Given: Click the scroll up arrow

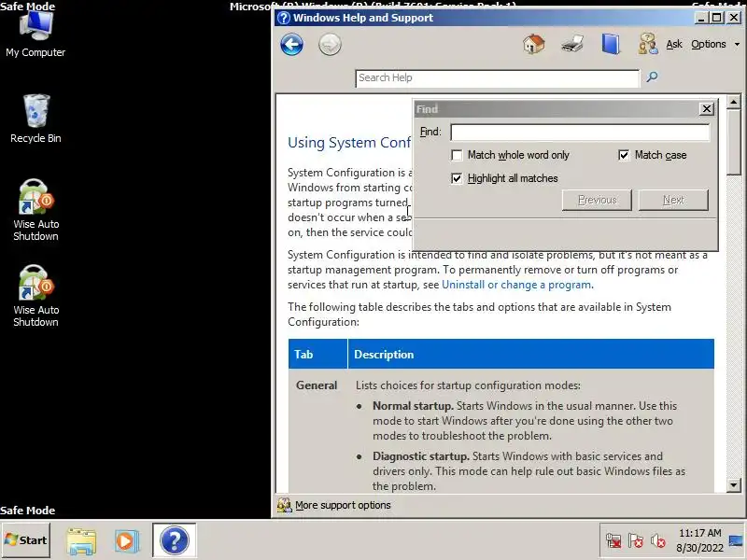Looking at the screenshot, I should coord(734,102).
